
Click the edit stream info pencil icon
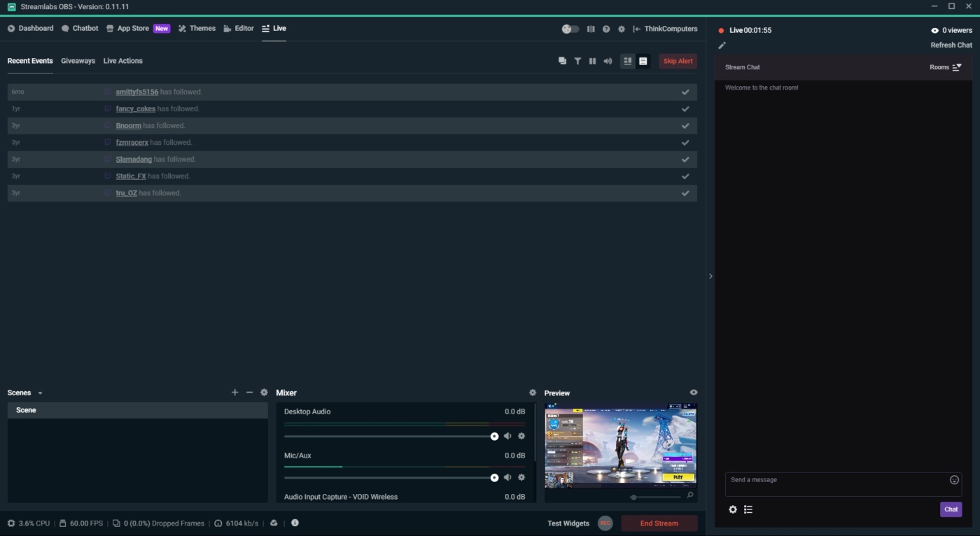(x=722, y=45)
